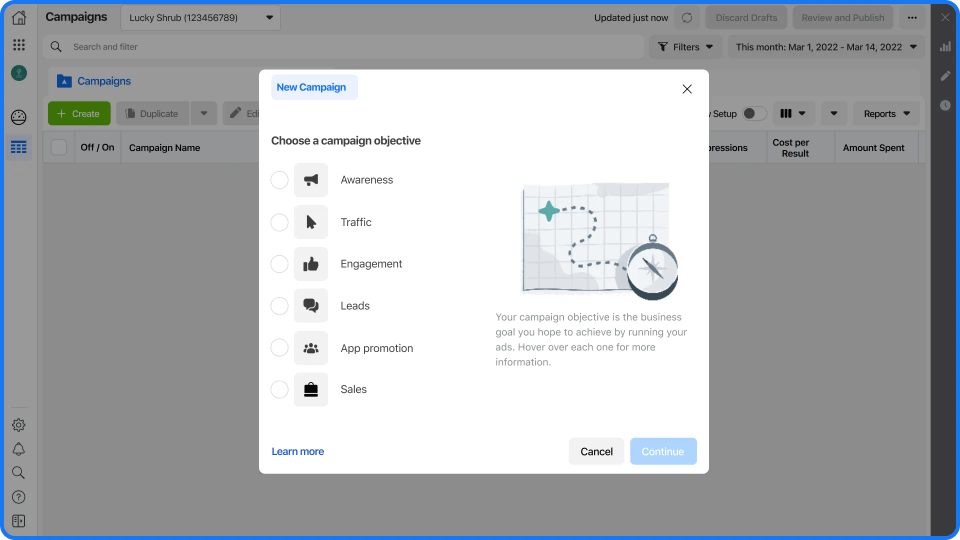Select the Sales radio button

279,389
